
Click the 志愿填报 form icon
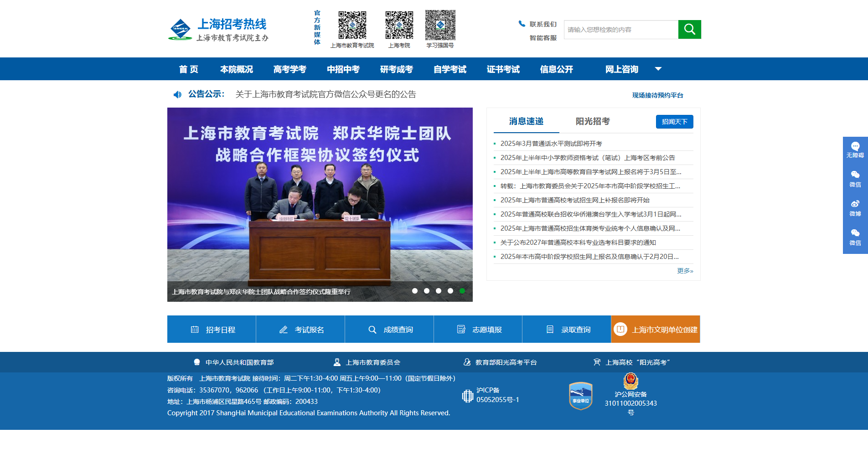(x=461, y=329)
